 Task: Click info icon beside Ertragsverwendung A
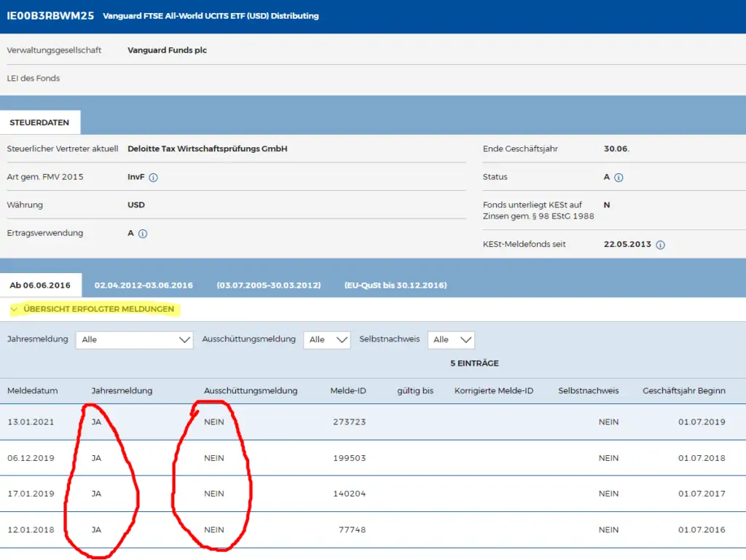[143, 234]
